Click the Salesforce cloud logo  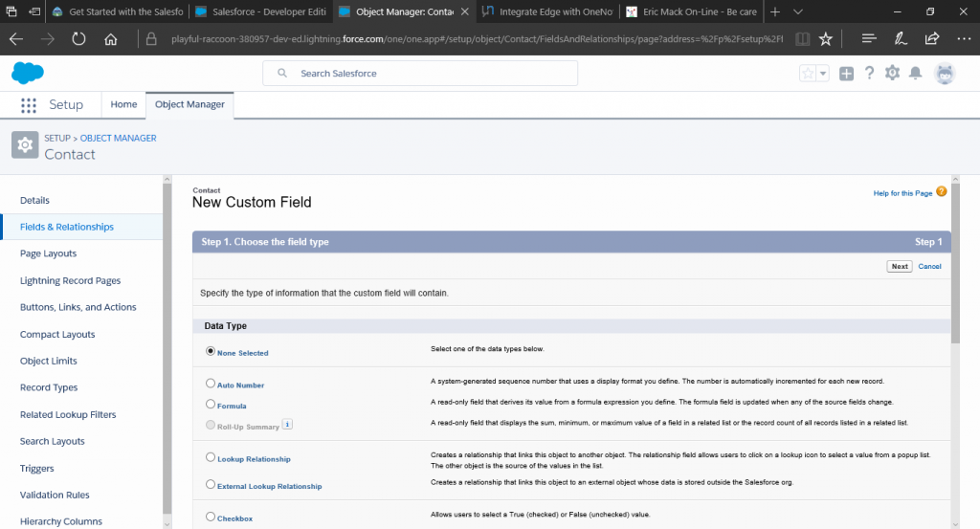(29, 73)
